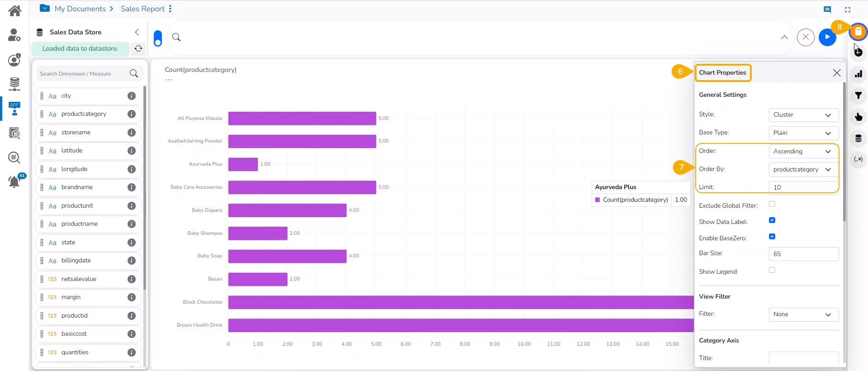
Task: Show info for productcategory field
Action: (x=132, y=114)
